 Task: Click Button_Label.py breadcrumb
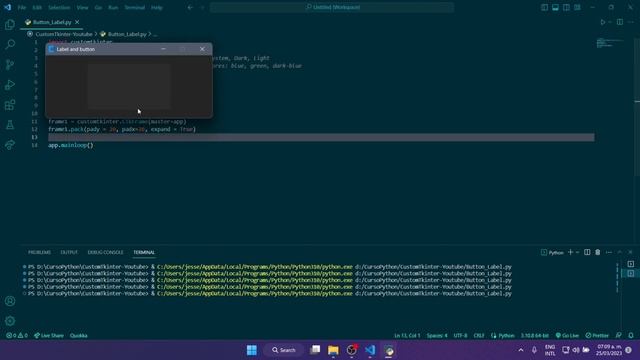click(127, 34)
